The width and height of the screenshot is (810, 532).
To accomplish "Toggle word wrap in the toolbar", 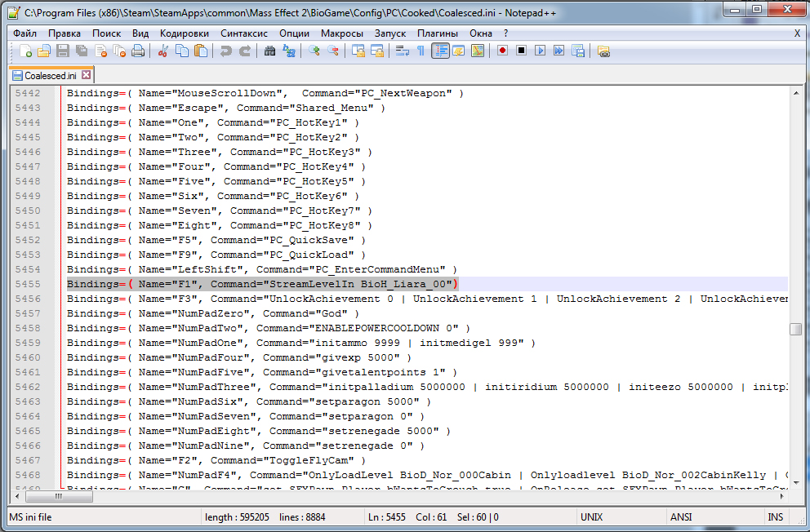I will [402, 51].
